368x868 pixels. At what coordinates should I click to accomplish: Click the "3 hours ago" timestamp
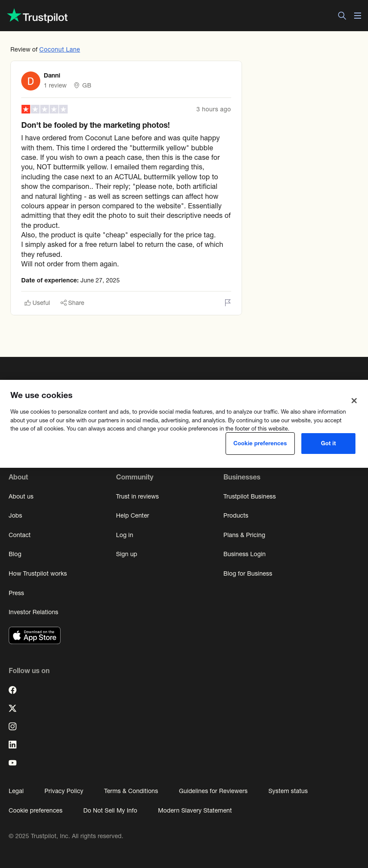tap(213, 109)
